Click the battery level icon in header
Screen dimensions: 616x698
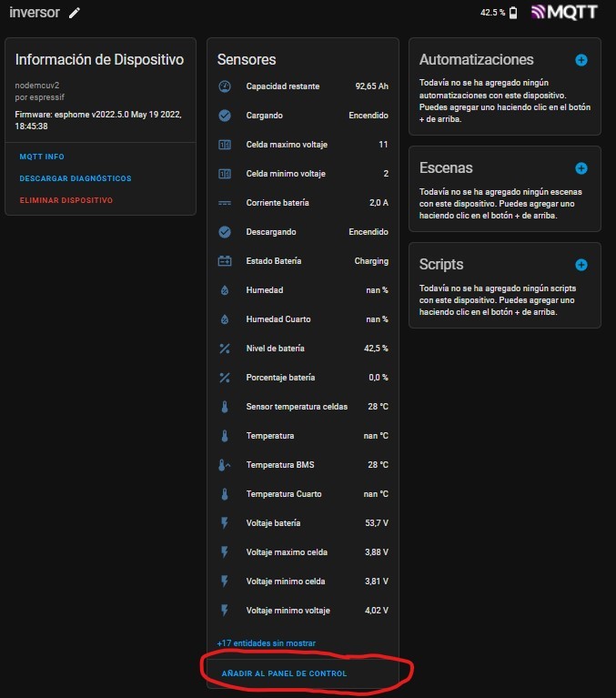click(x=513, y=13)
